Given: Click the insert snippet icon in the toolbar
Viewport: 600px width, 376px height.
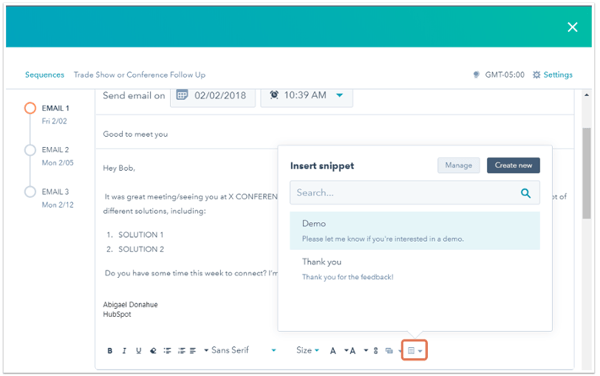Looking at the screenshot, I should (411, 350).
